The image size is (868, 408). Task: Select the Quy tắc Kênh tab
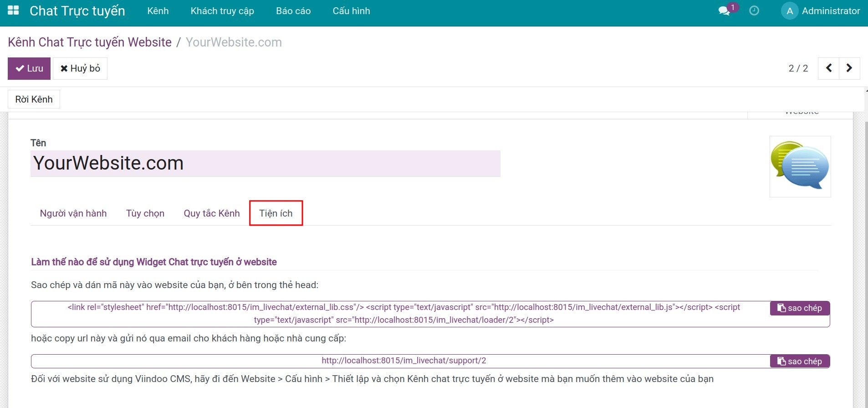coord(212,213)
